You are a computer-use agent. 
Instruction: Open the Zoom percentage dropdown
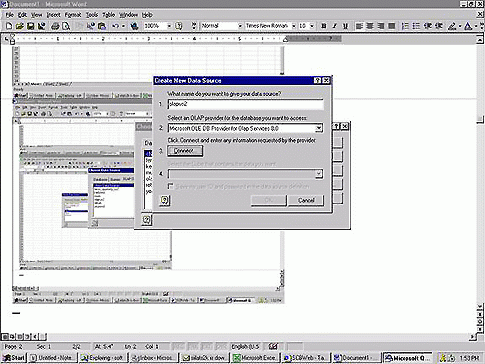tap(169, 26)
